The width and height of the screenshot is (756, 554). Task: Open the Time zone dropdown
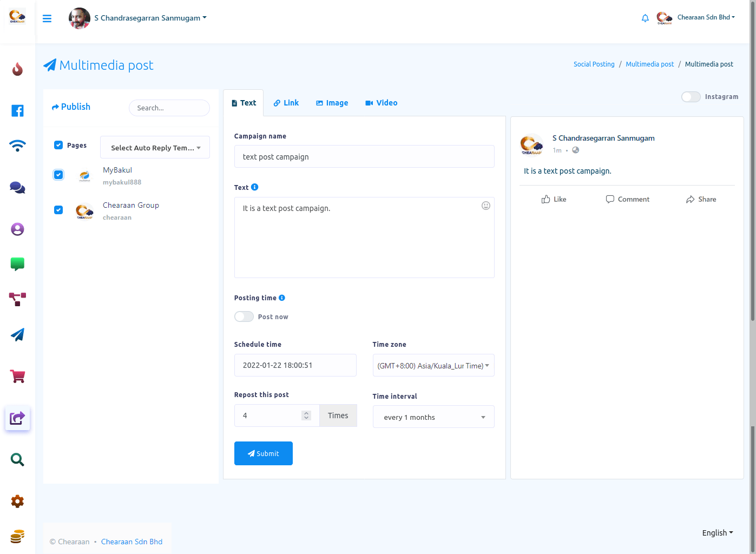[433, 366]
